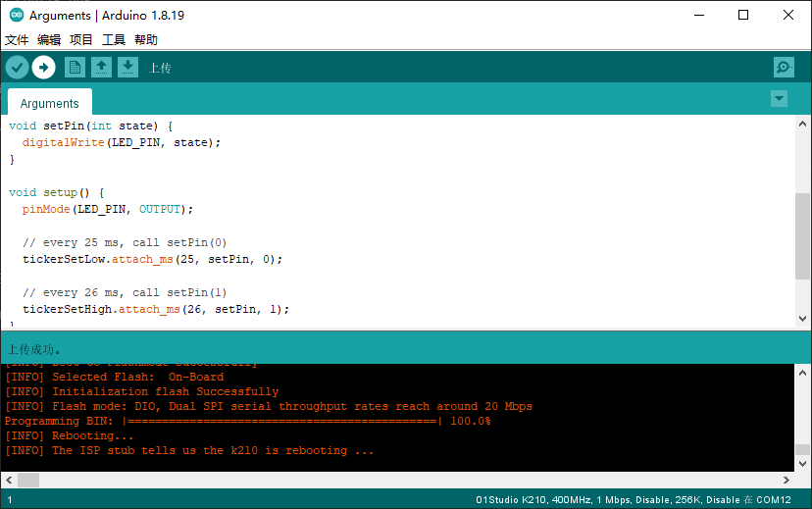The height and width of the screenshot is (509, 812).
Task: Click the console scroll up arrow
Action: click(802, 373)
